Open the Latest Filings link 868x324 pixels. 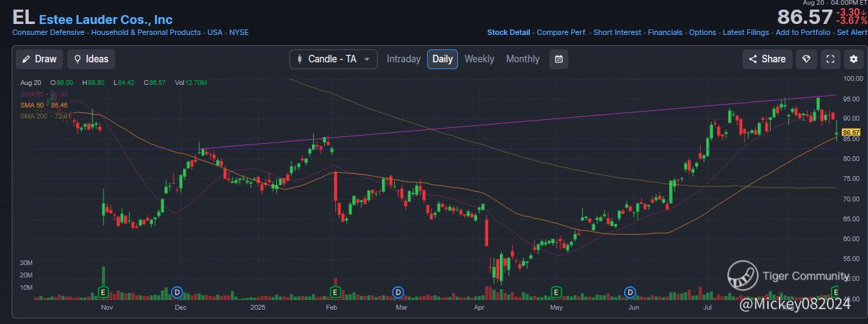tap(746, 32)
